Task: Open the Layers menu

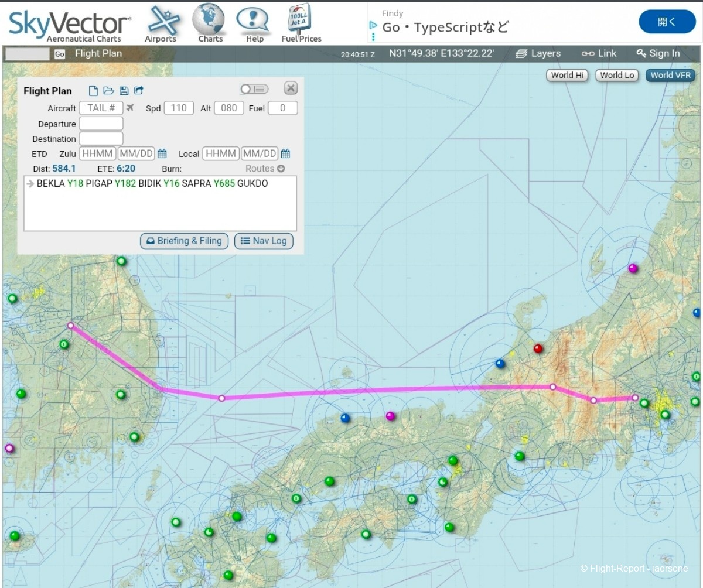Action: tap(538, 53)
